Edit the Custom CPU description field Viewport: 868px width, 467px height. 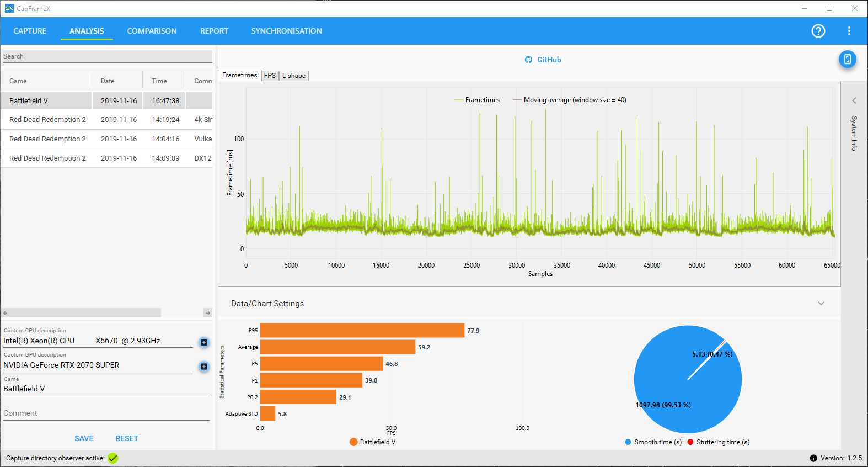coord(98,341)
